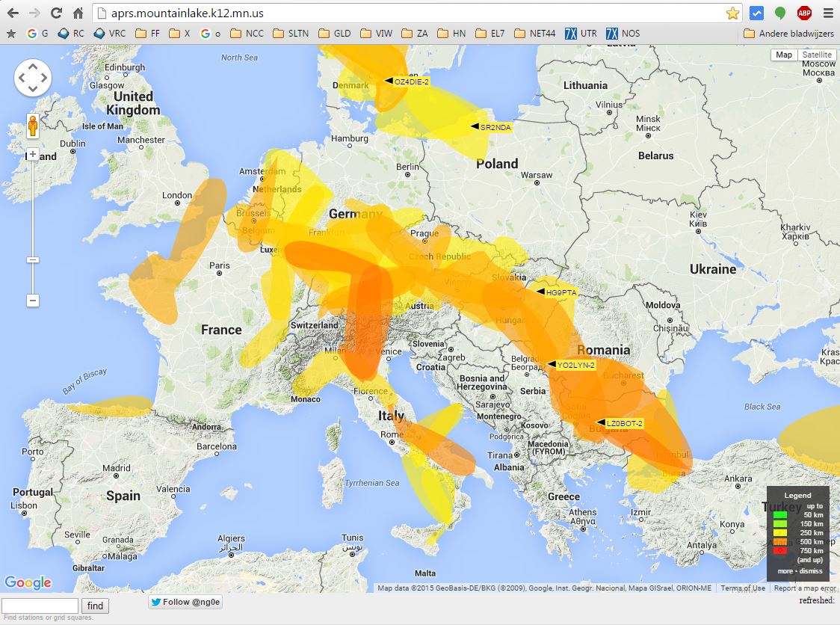Viewport: 840px width, 625px height.
Task: Expand the HN bookmark folder
Action: point(451,33)
